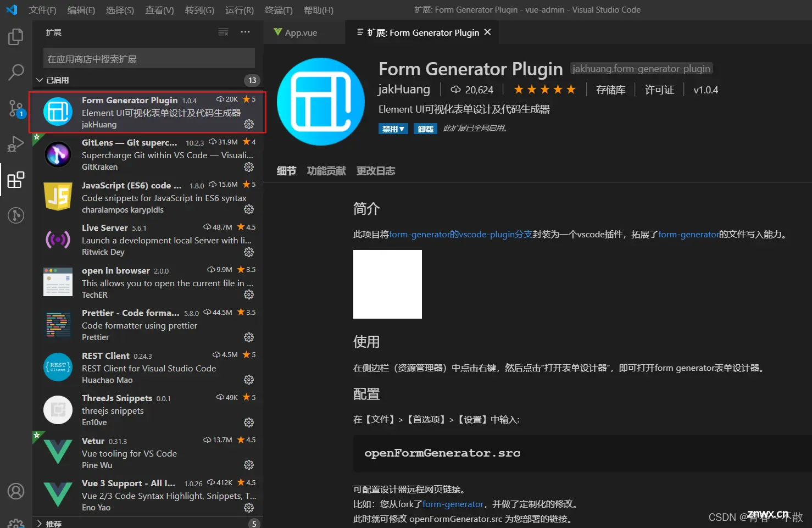Open the Explorer view in activity bar

tap(15, 37)
